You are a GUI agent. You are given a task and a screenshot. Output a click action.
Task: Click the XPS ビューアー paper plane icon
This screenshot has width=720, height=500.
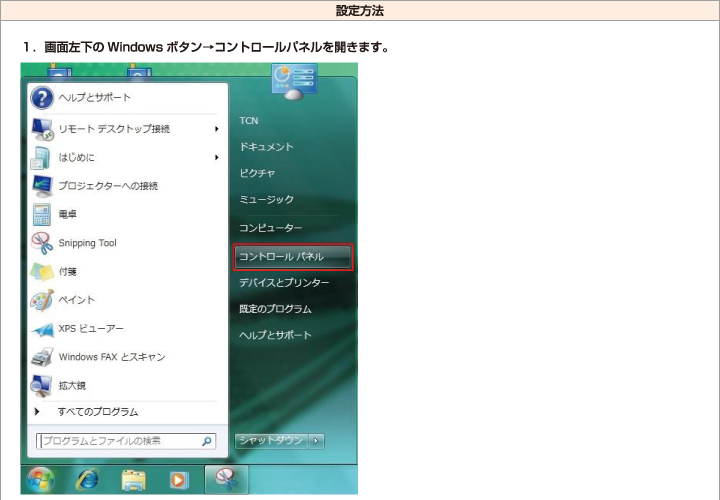click(42, 329)
